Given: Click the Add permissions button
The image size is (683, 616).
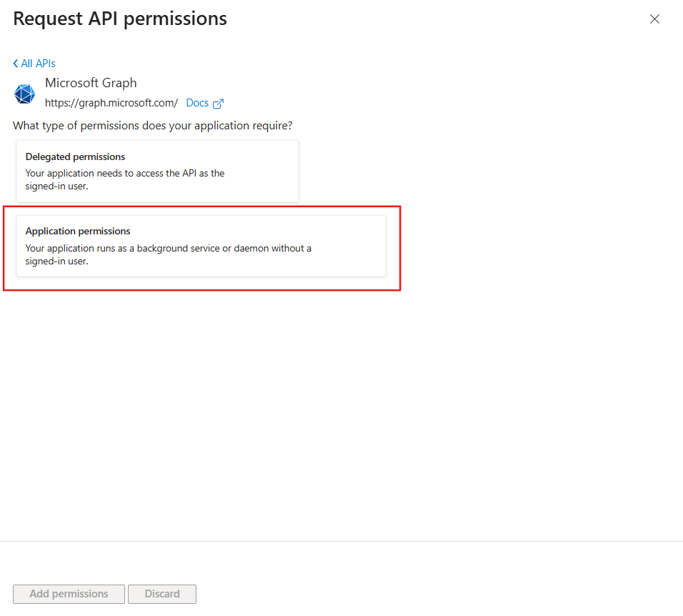Looking at the screenshot, I should coord(68,594).
